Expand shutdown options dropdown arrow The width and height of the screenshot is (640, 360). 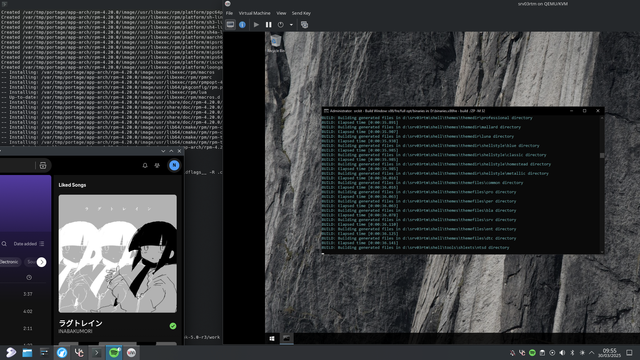291,24
